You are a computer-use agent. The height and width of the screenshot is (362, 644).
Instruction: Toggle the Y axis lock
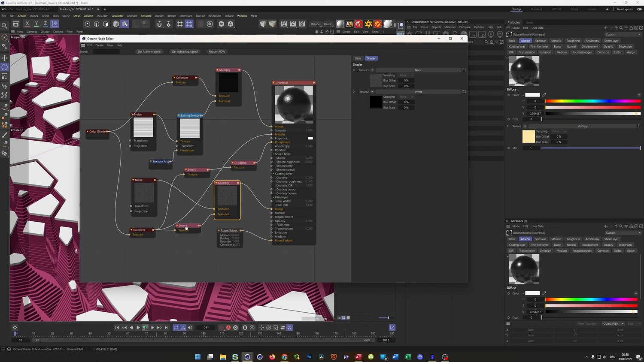click(x=36, y=24)
